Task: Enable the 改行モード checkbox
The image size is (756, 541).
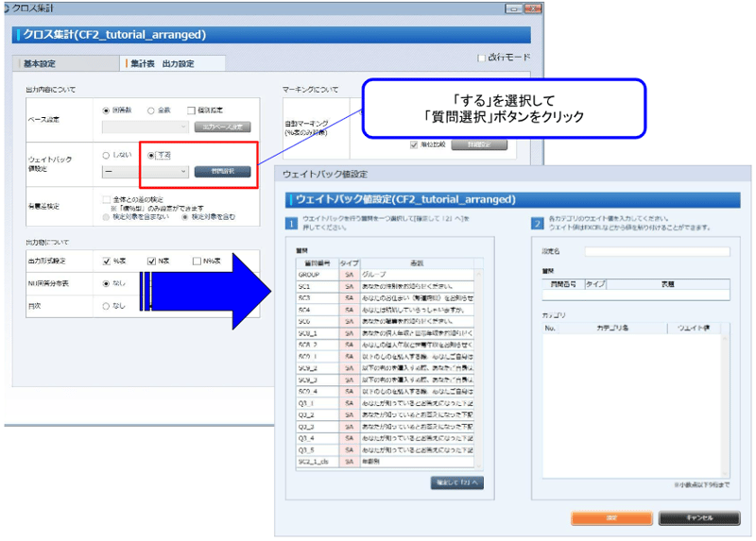Action: pyautogui.click(x=481, y=58)
